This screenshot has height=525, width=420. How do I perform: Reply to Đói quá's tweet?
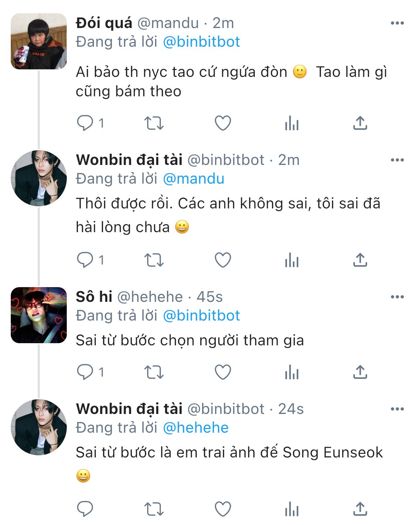(x=85, y=123)
